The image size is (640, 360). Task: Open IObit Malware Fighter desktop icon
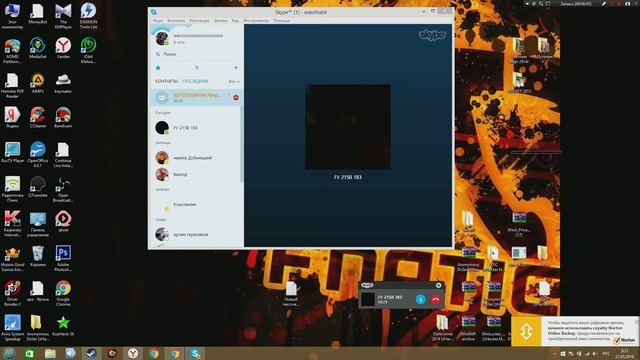coord(88,51)
